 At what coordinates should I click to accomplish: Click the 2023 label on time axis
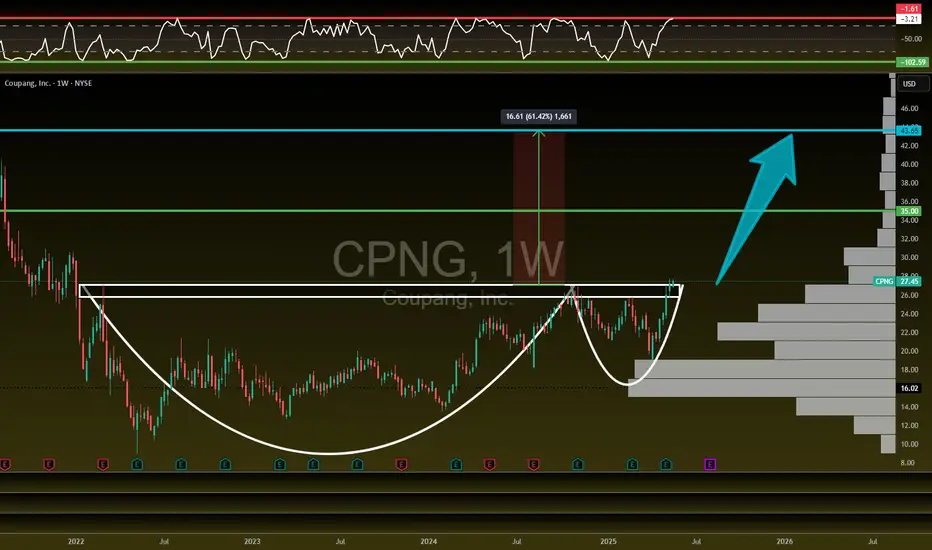tap(252, 542)
